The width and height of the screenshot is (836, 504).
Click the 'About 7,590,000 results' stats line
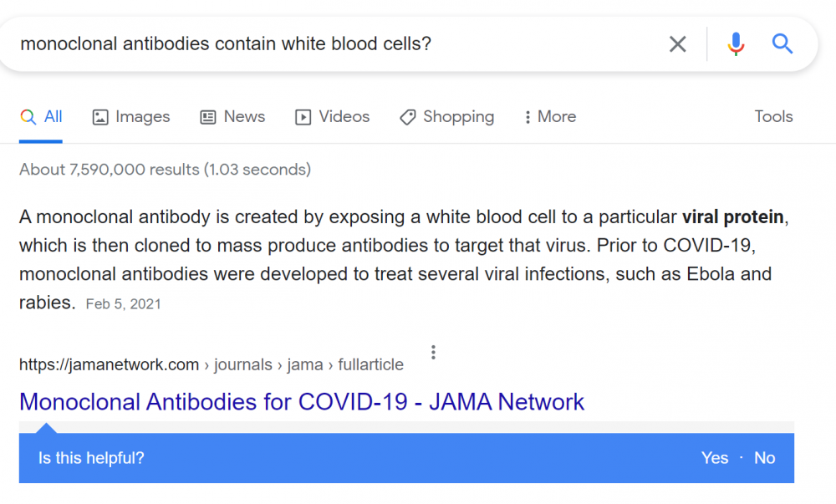pos(165,170)
